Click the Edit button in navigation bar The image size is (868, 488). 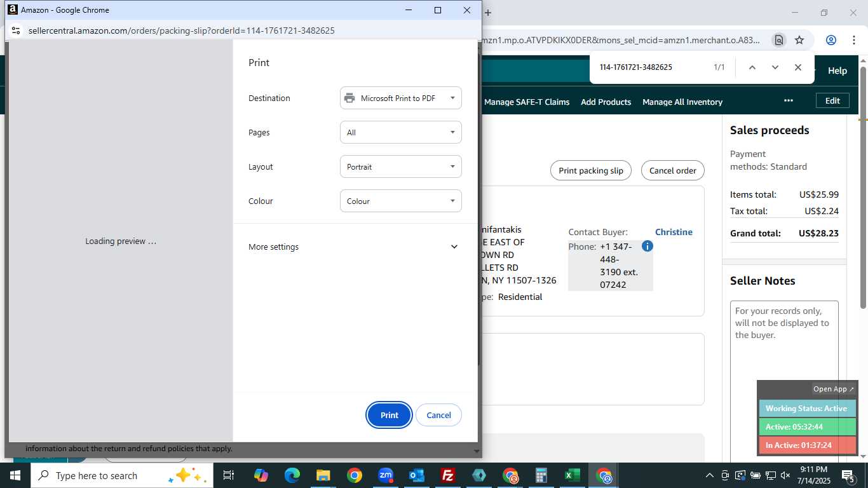pyautogui.click(x=832, y=100)
